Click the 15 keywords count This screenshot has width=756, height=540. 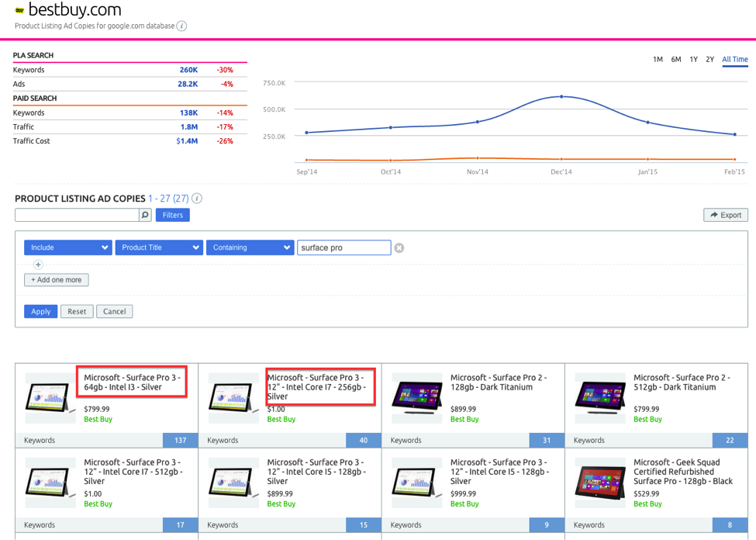[364, 524]
